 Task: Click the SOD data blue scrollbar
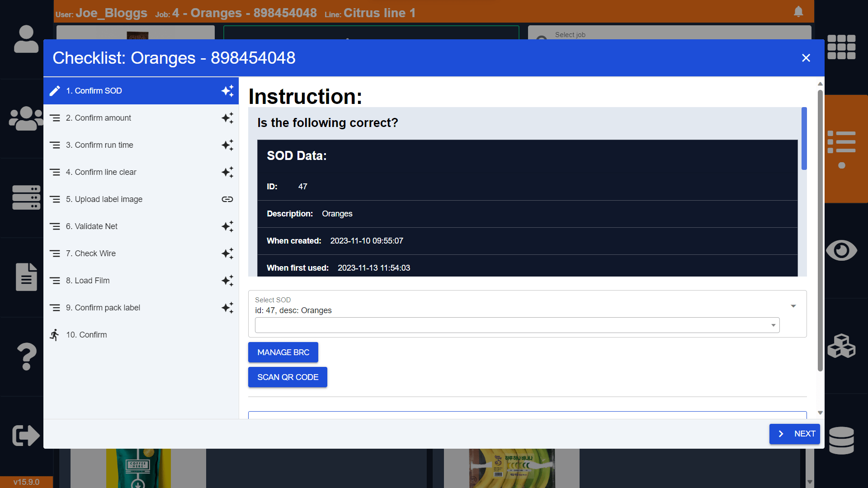click(x=804, y=138)
